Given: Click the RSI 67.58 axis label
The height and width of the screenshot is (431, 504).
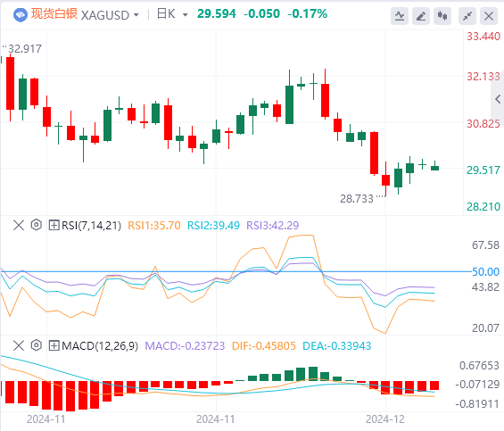Looking at the screenshot, I should (485, 245).
